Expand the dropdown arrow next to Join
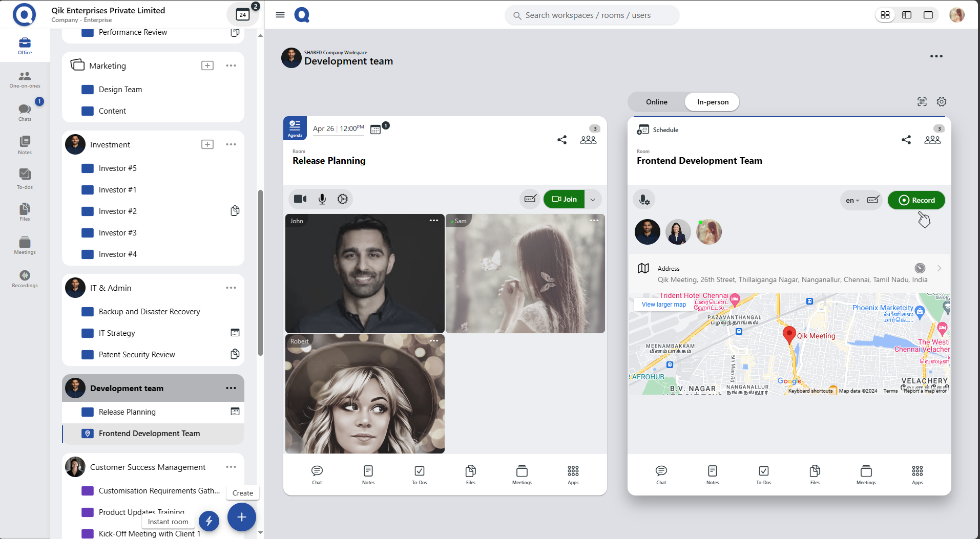The image size is (980, 539). point(593,200)
